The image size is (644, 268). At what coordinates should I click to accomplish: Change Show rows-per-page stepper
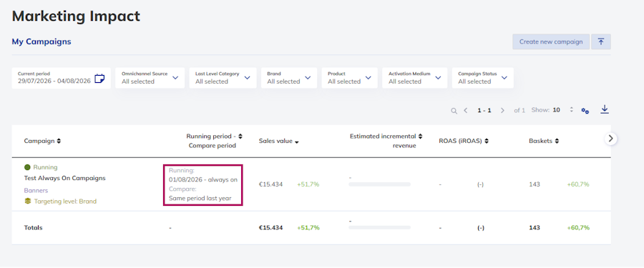[571, 110]
